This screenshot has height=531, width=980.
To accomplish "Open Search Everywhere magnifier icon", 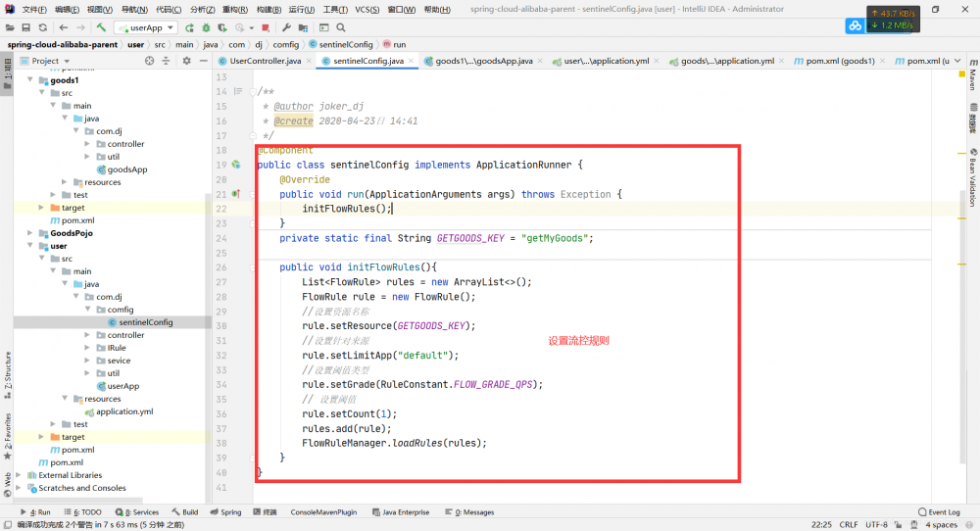I will (339, 27).
